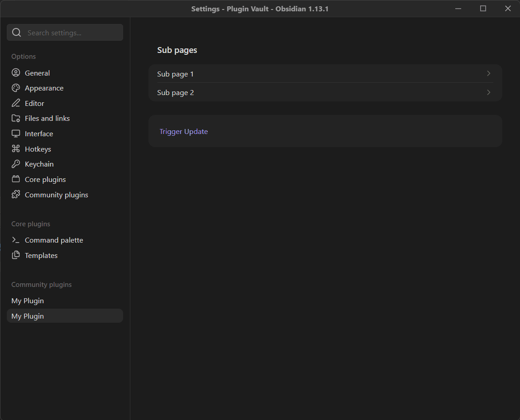Click the Appearance palette icon
This screenshot has height=420, width=520.
15,88
